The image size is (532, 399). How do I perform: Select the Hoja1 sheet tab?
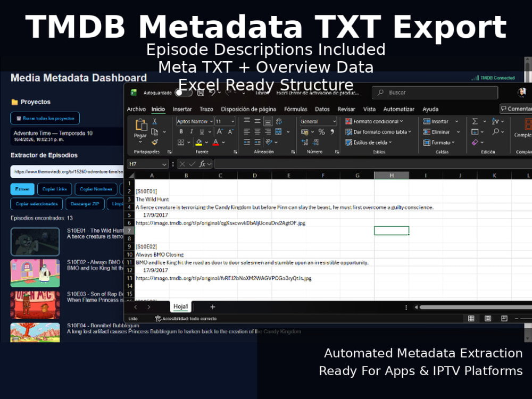pyautogui.click(x=180, y=306)
